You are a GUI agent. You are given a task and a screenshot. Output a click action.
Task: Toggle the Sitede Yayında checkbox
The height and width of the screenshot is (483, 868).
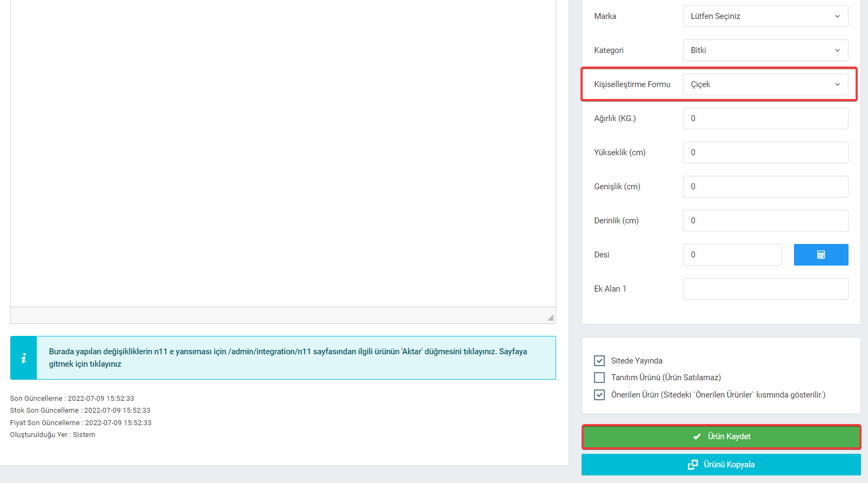(x=599, y=361)
